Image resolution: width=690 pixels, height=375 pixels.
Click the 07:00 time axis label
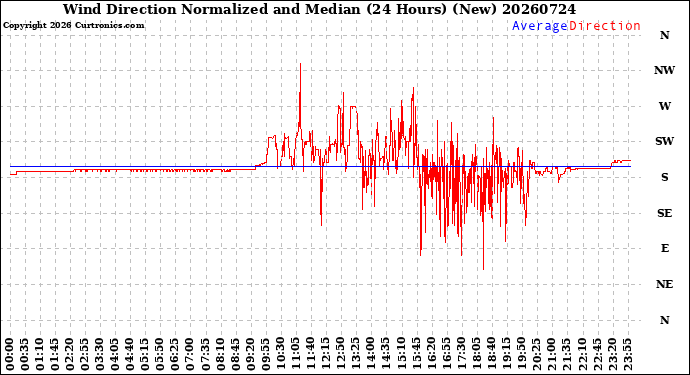tap(190, 354)
